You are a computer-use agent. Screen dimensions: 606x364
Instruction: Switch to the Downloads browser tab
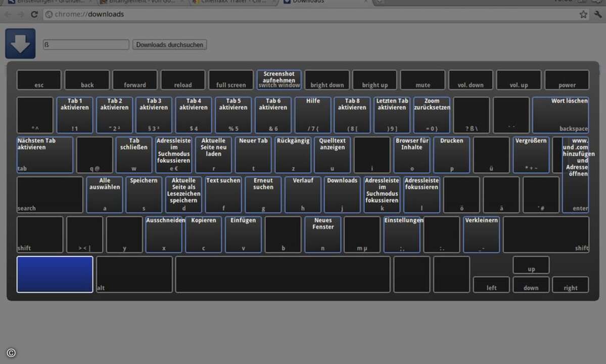(324, 2)
